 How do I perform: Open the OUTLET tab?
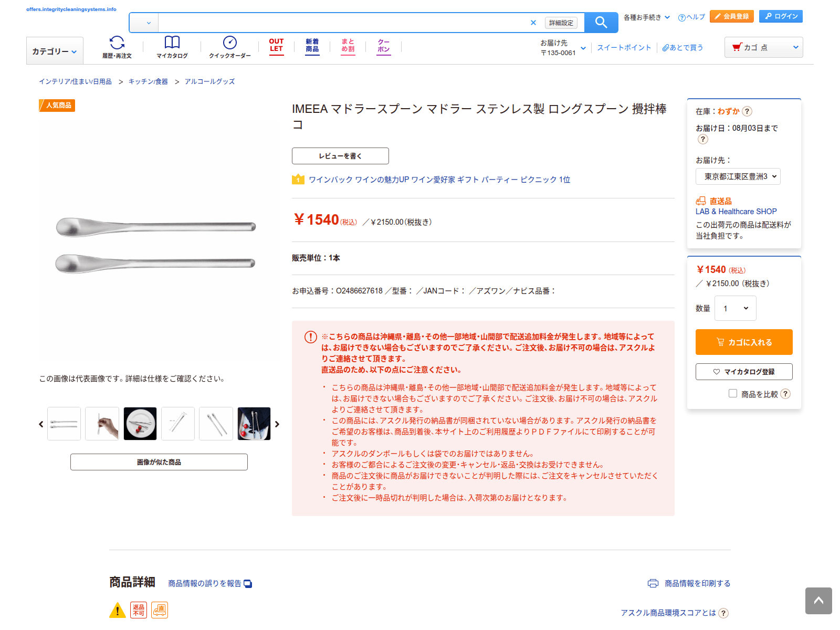pyautogui.click(x=277, y=46)
